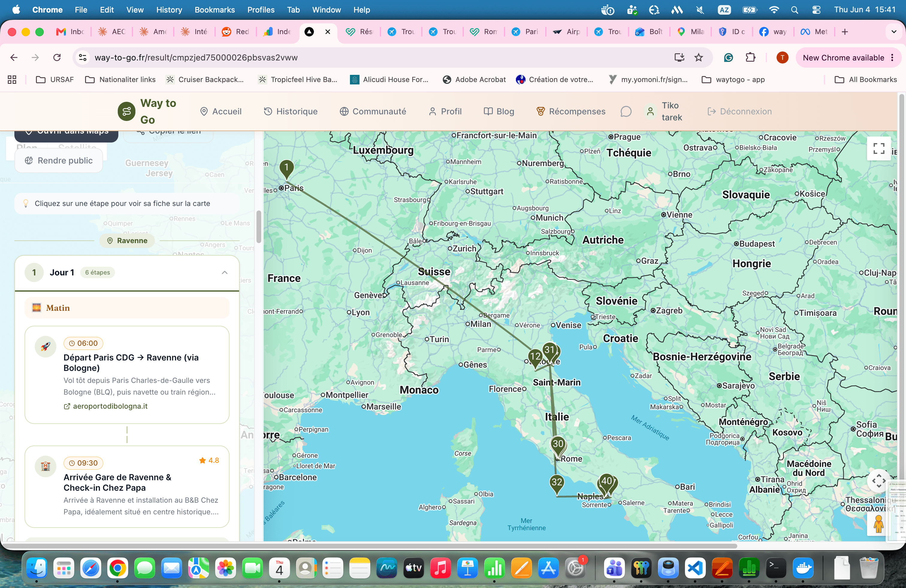Click the map camera pan control
906x588 pixels.
(x=879, y=481)
